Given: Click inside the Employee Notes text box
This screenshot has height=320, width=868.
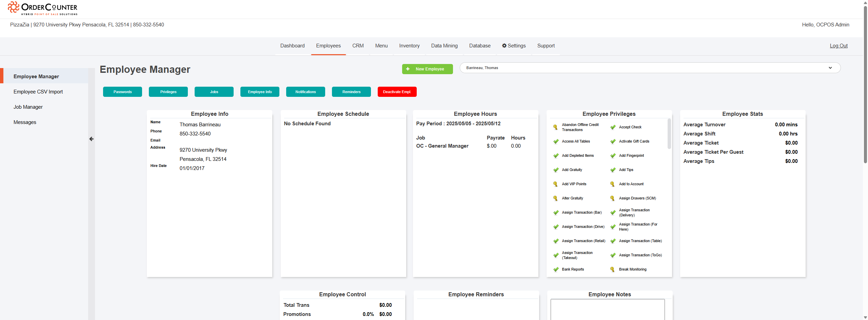Looking at the screenshot, I should [608, 309].
